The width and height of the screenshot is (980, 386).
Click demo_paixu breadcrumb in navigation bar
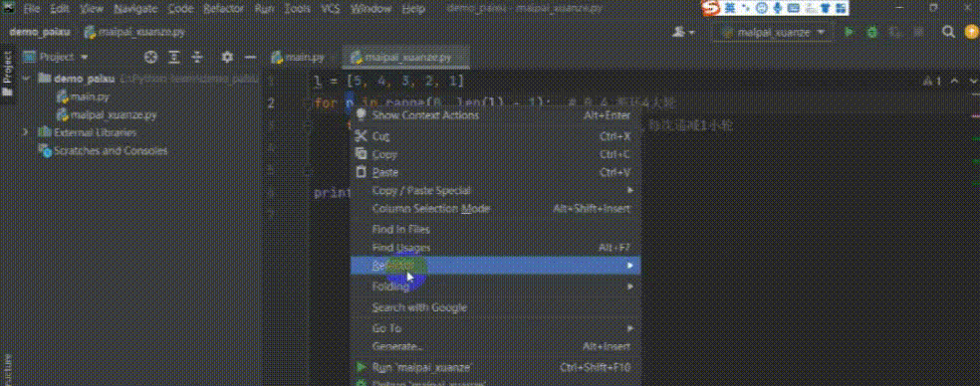[40, 33]
